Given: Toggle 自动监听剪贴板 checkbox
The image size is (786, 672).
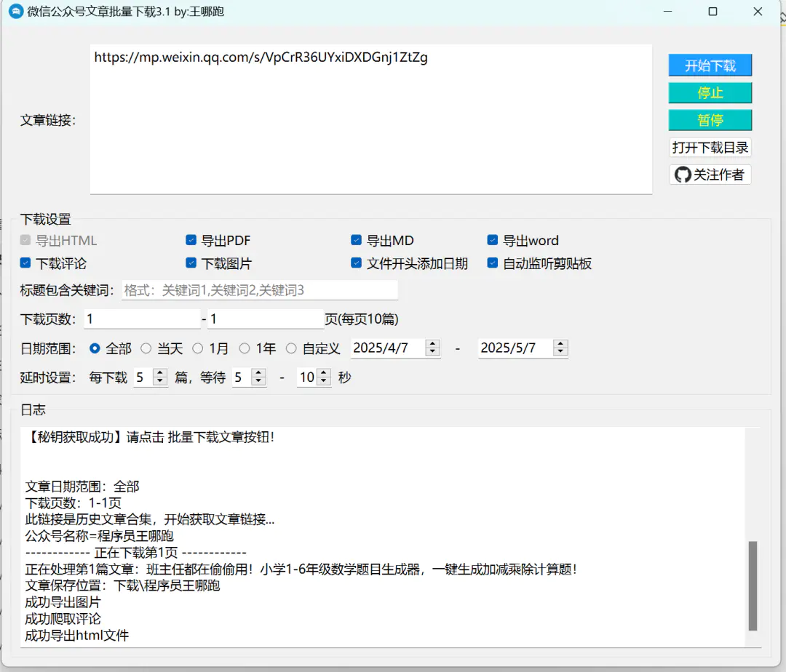Looking at the screenshot, I should click(x=493, y=263).
